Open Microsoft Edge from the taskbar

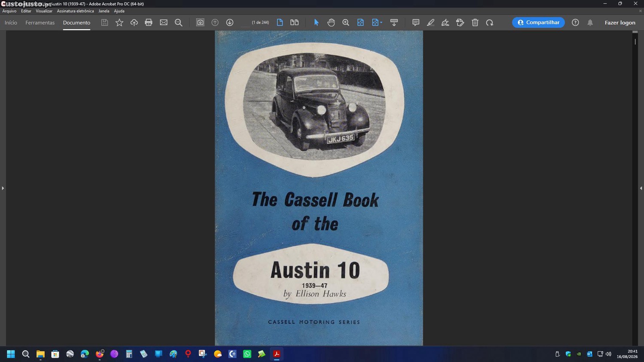click(85, 354)
